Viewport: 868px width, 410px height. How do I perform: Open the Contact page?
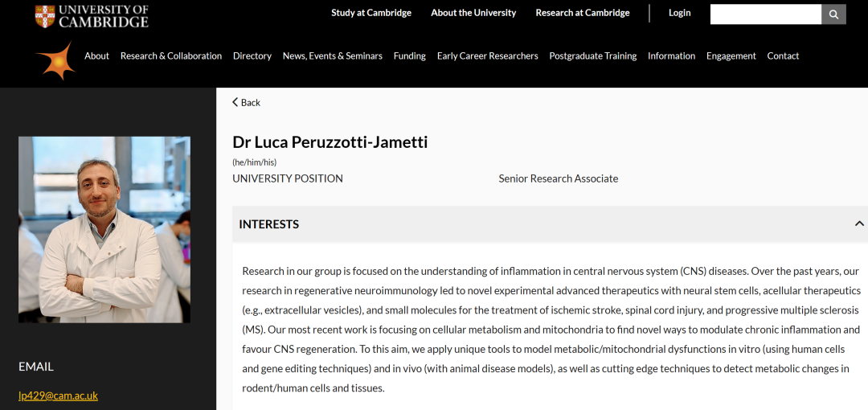click(783, 56)
